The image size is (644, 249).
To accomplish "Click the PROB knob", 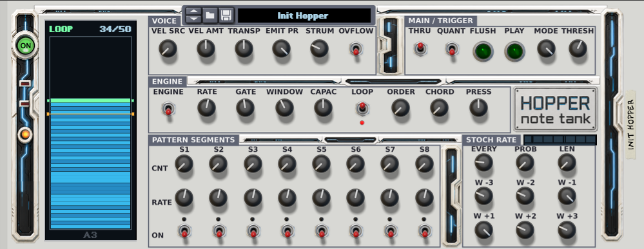I will tap(525, 162).
